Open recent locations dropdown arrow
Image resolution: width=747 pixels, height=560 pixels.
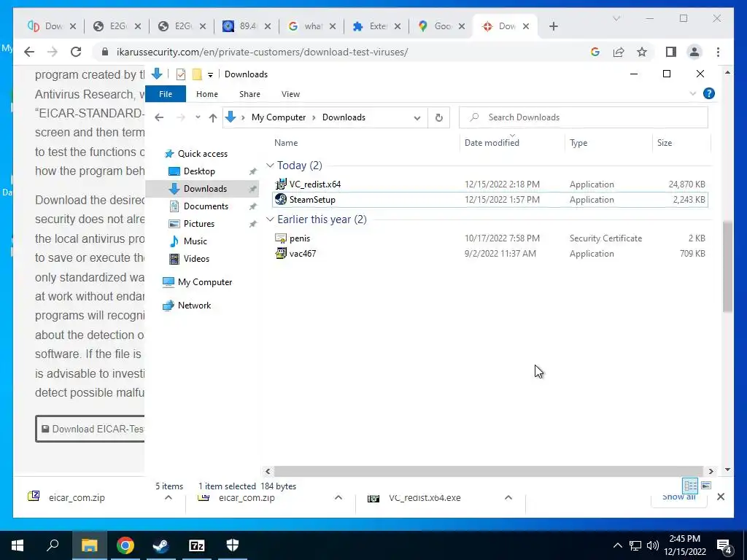point(198,117)
